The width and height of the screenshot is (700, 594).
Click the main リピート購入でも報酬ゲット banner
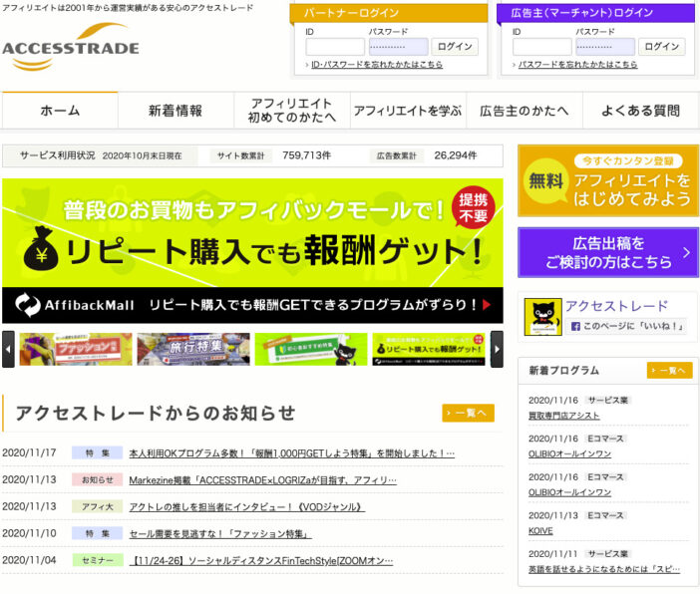(x=252, y=251)
